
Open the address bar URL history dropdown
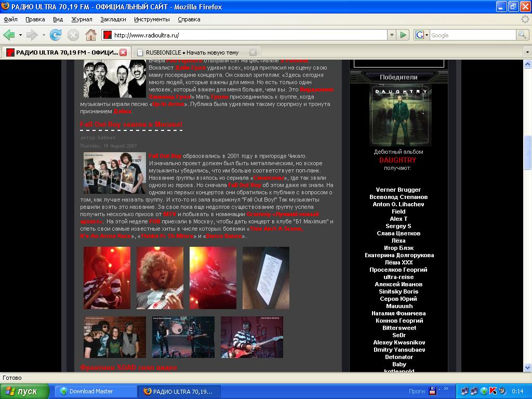[392, 35]
